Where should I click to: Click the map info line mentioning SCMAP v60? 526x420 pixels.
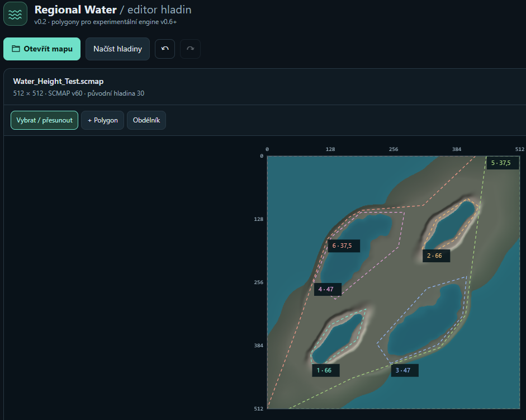click(79, 93)
